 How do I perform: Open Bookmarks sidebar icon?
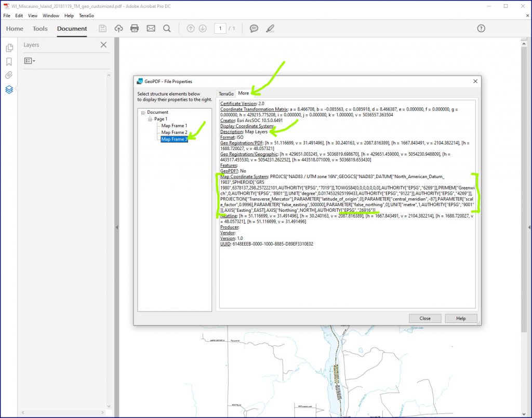[x=9, y=61]
